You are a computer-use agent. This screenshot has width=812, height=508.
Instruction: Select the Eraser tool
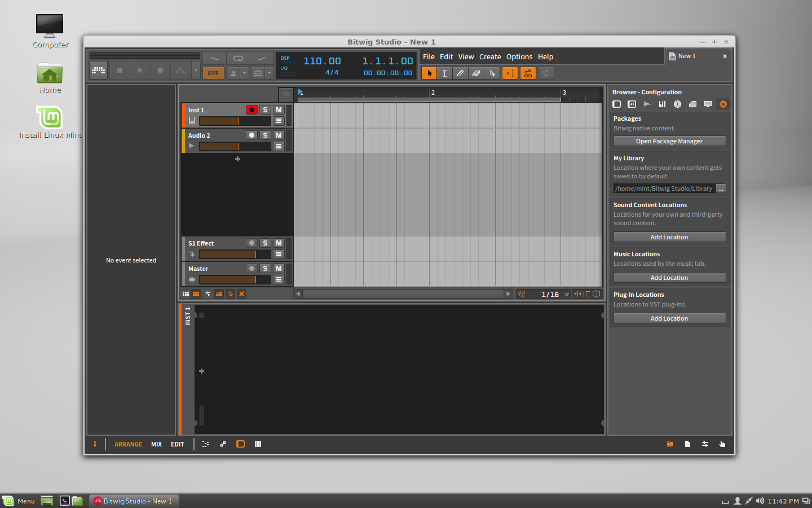point(476,73)
